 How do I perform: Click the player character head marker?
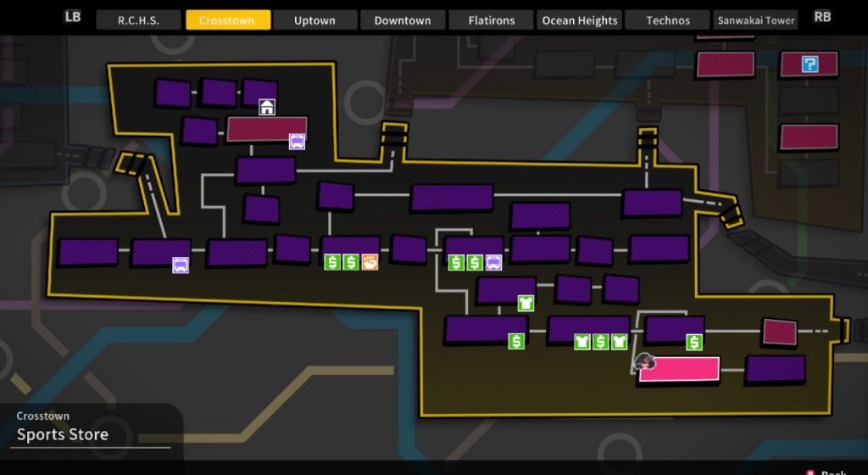[645, 362]
